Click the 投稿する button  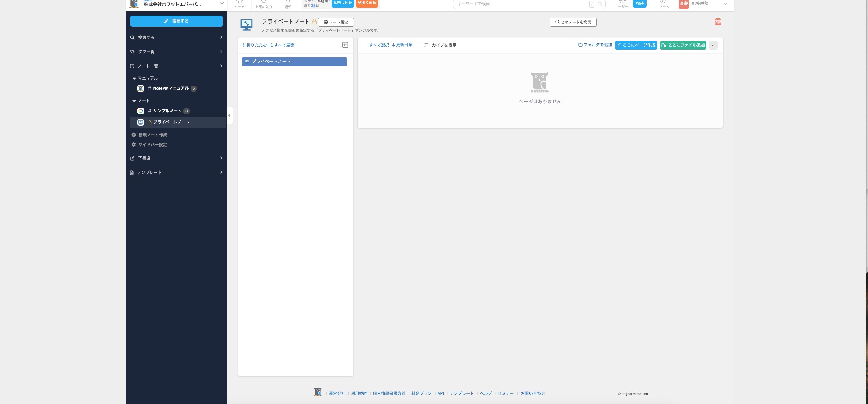click(176, 21)
